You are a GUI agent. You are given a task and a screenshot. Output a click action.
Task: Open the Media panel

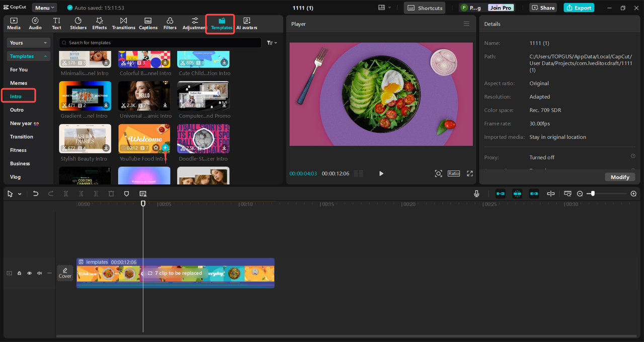tap(14, 24)
